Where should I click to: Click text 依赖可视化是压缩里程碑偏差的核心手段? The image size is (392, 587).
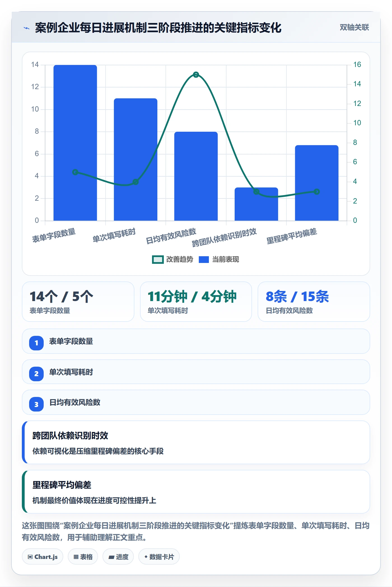[x=98, y=451]
